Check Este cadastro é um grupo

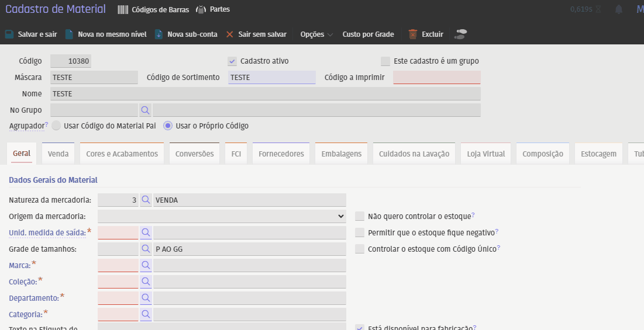385,61
